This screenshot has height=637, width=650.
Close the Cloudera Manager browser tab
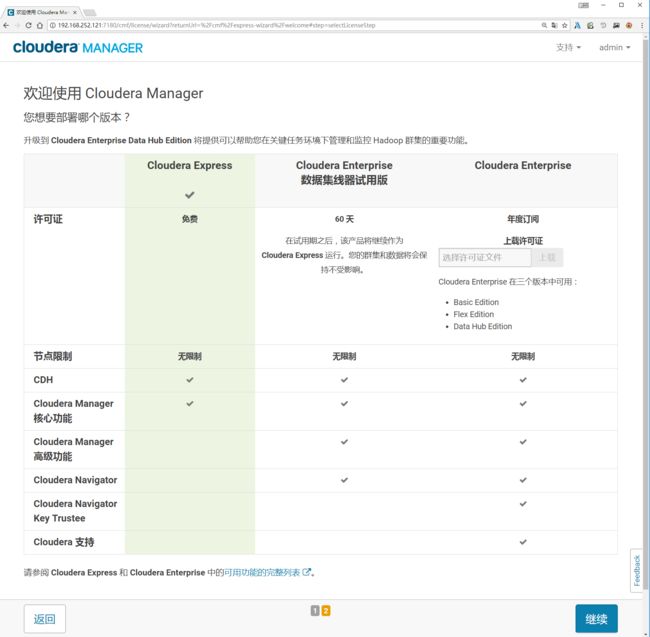pyautogui.click(x=75, y=12)
